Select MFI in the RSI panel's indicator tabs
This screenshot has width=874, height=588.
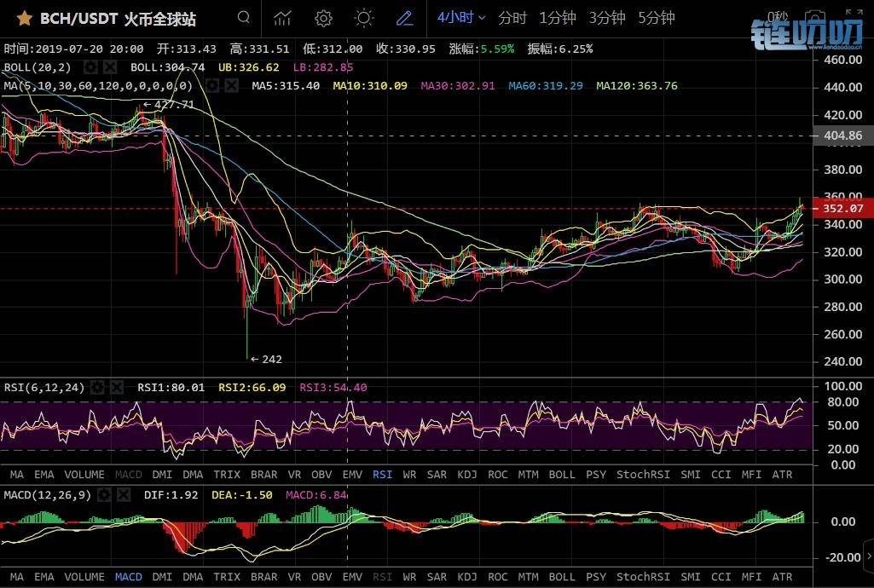[751, 475]
